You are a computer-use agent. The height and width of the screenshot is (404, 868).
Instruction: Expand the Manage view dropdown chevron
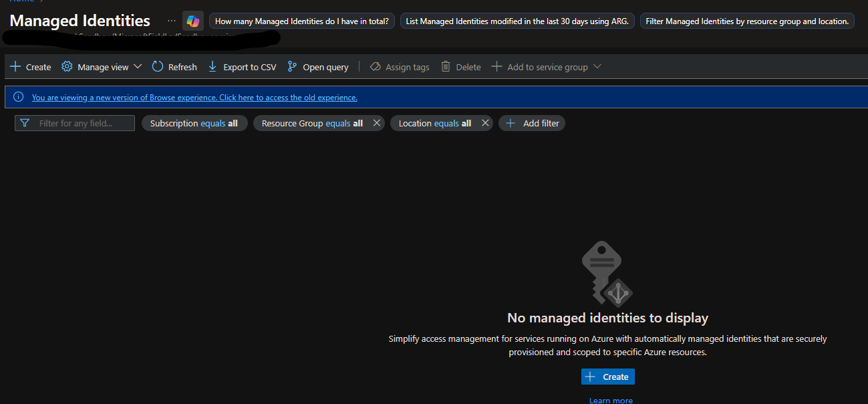pyautogui.click(x=138, y=67)
